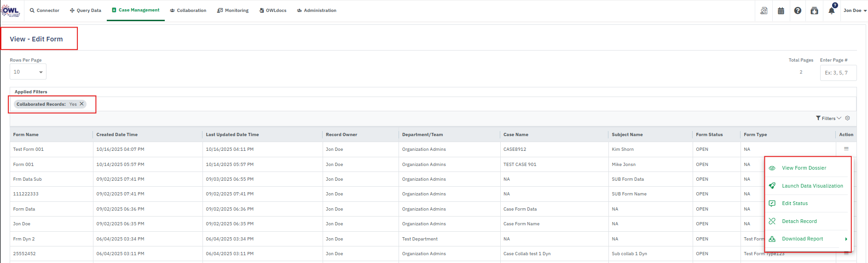Sort by Created Date Time column header
Image resolution: width=868 pixels, height=263 pixels.
(117, 135)
